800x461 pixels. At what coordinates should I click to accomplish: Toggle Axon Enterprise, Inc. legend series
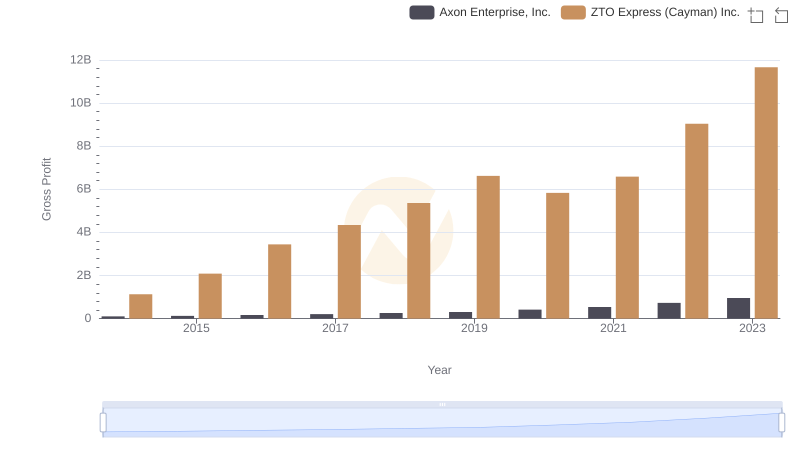(x=480, y=12)
